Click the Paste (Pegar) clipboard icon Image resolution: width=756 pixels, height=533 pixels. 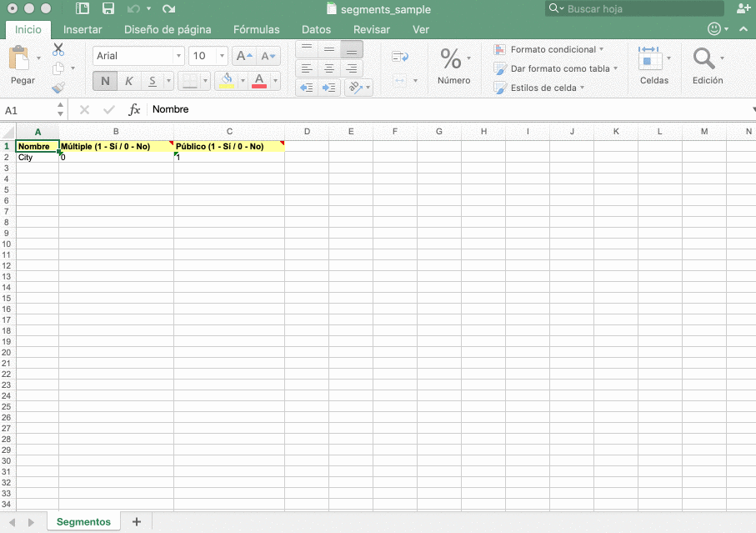tap(19, 58)
